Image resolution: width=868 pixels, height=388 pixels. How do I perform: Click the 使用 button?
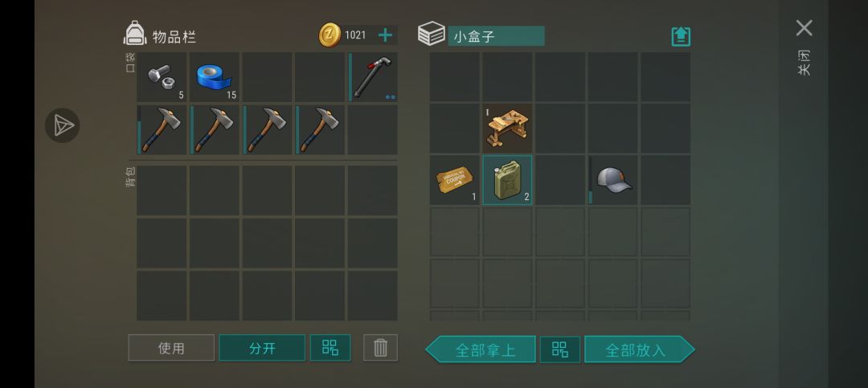[x=171, y=348]
